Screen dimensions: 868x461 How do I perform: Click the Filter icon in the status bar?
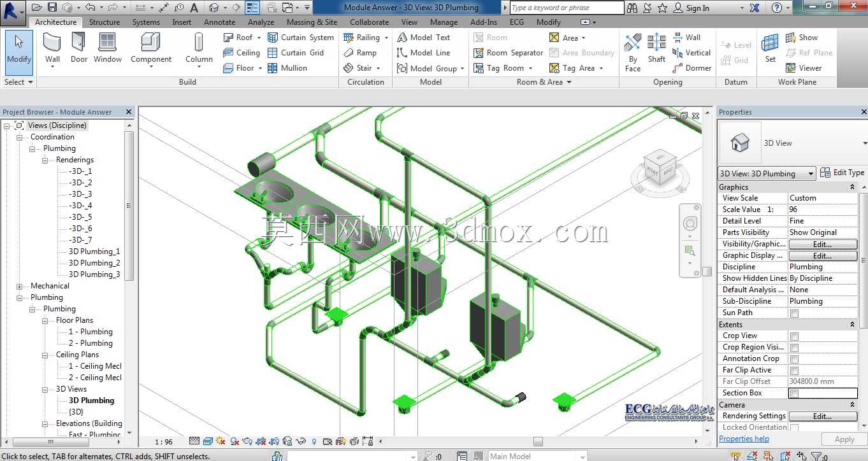tap(818, 456)
